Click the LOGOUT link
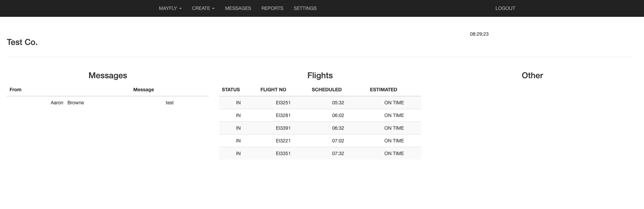The width and height of the screenshot is (644, 209). click(x=505, y=8)
